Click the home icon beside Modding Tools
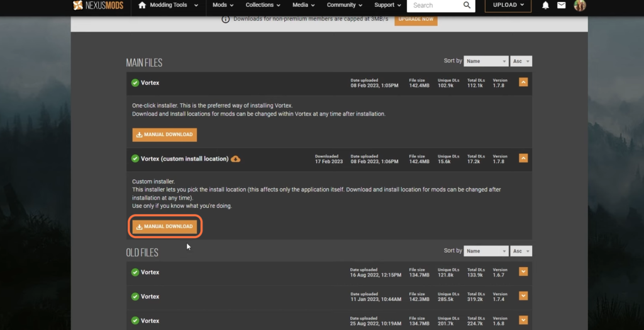The width and height of the screenshot is (644, 330). 142,5
